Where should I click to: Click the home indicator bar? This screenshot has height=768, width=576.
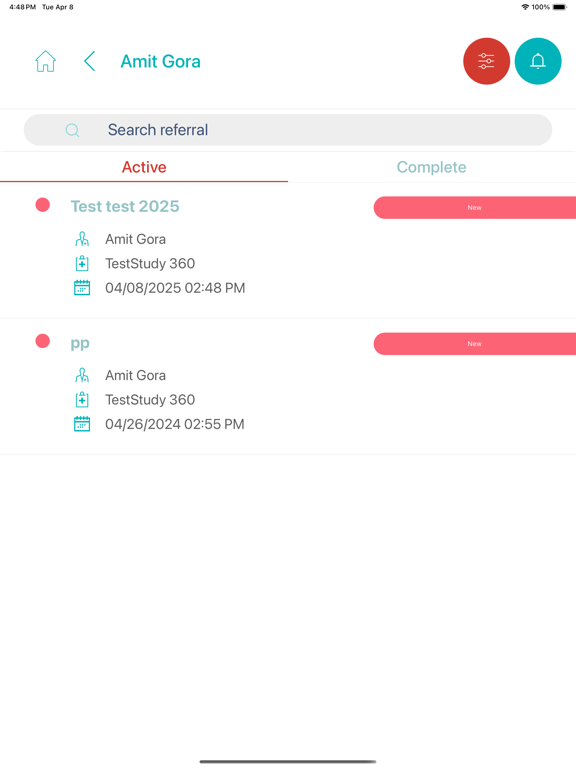tap(288, 762)
